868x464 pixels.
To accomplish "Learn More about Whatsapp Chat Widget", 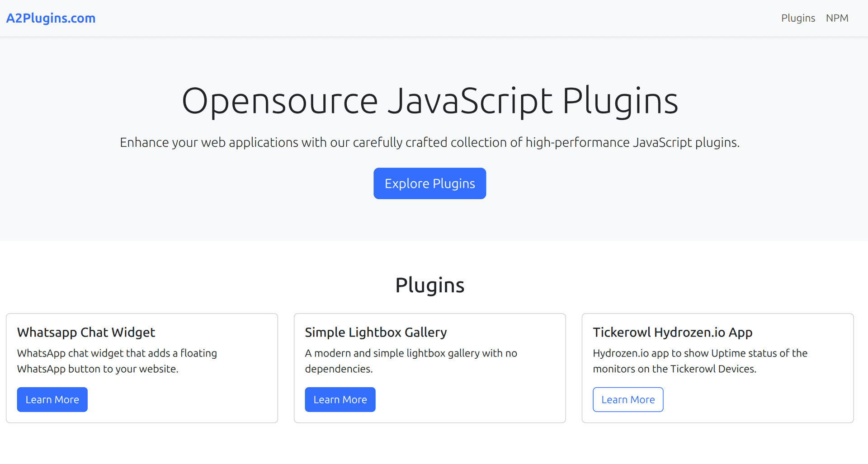I will coord(52,399).
